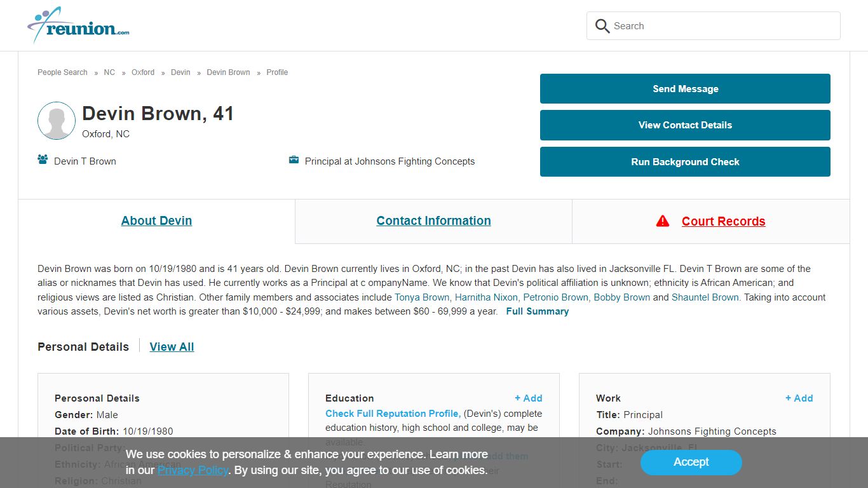Open the Oxford breadcrumb link
868x488 pixels.
click(143, 72)
